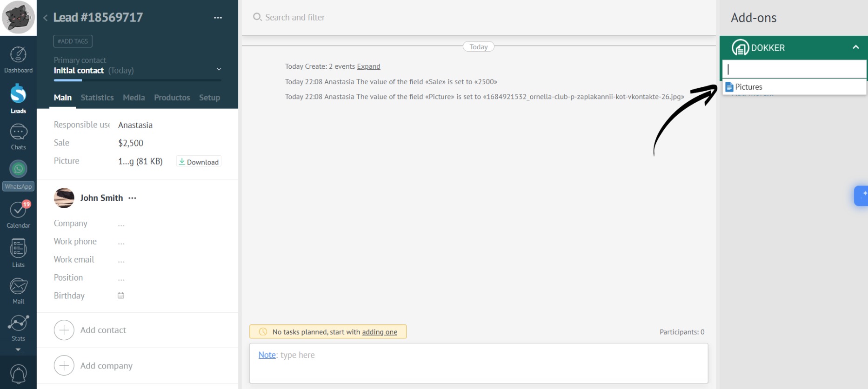Open the Stats sidebar icon

[18, 328]
